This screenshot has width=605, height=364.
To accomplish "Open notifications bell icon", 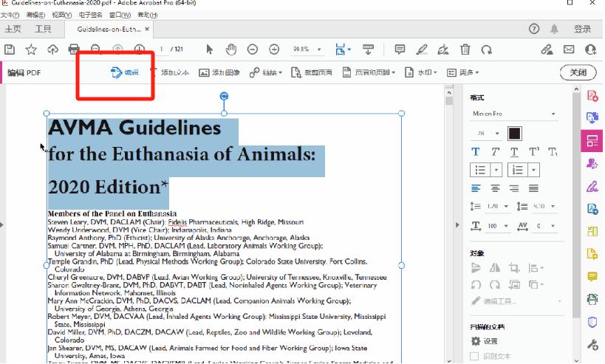I will pyautogui.click(x=555, y=29).
